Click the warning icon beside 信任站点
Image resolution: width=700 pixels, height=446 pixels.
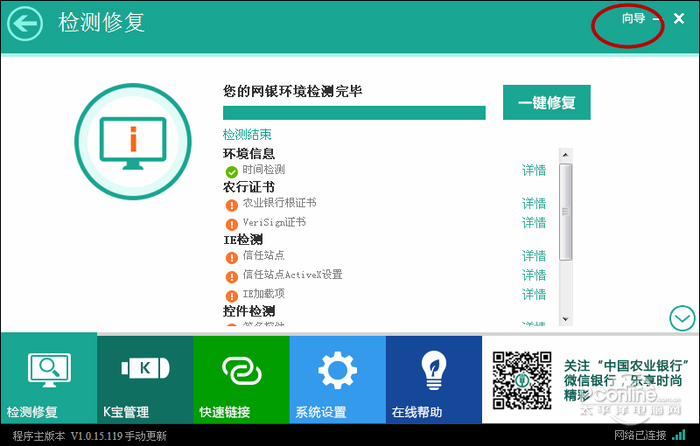[x=231, y=258]
